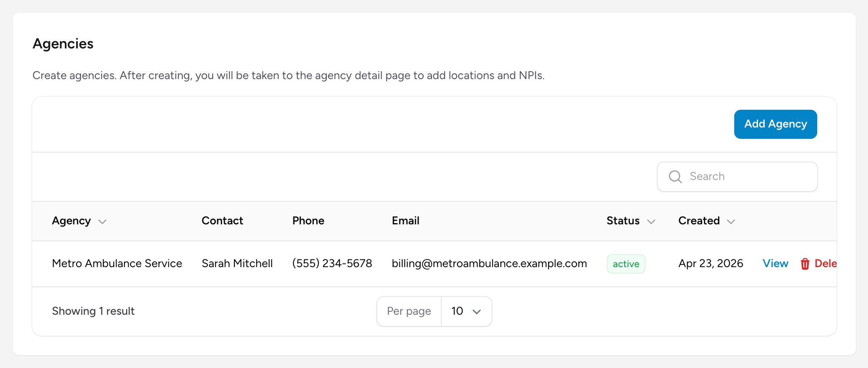Focus the Search input field
The width and height of the screenshot is (868, 368).
pos(737,177)
